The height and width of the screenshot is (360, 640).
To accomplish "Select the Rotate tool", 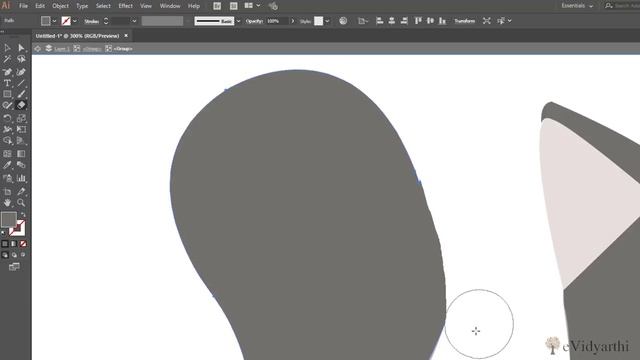I will (7, 118).
